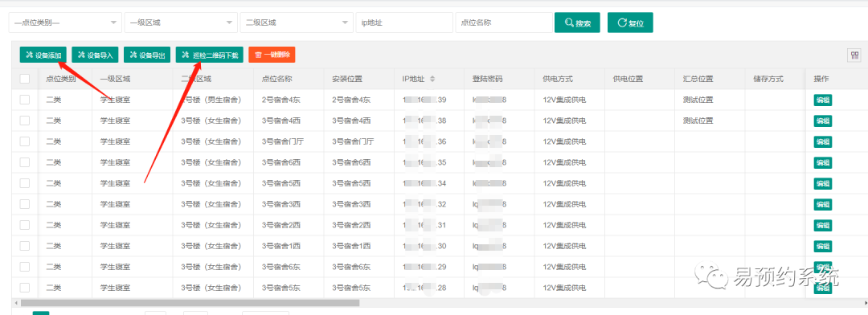Click the 点位名称 column header

coord(276,79)
